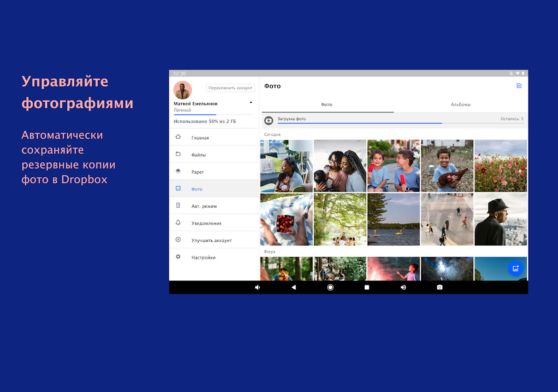Open the campfire photo under Вчера
This screenshot has height=392, width=558.
[286, 269]
